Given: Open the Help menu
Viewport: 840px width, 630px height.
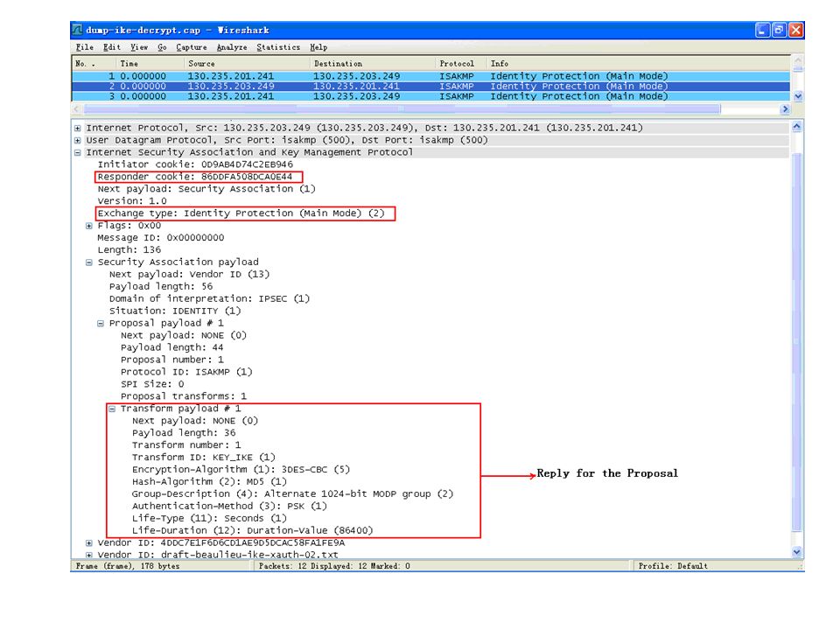Looking at the screenshot, I should click(x=318, y=47).
